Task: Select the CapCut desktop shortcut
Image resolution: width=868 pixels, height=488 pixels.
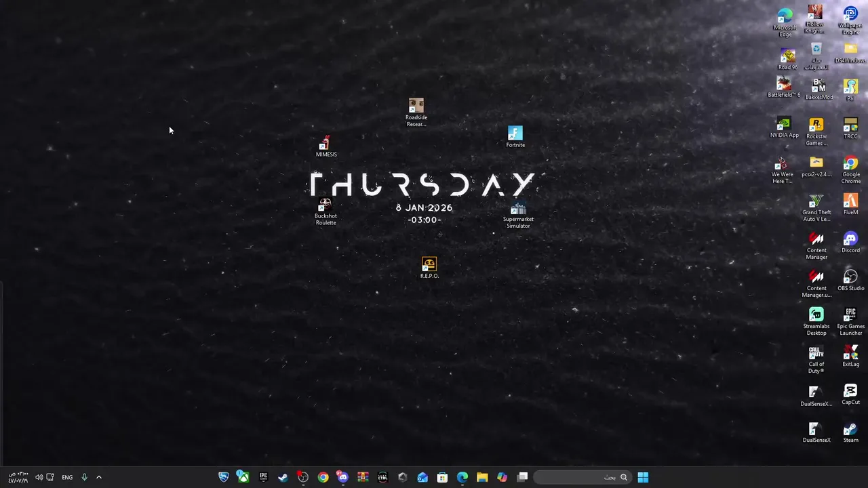Action: [850, 394]
